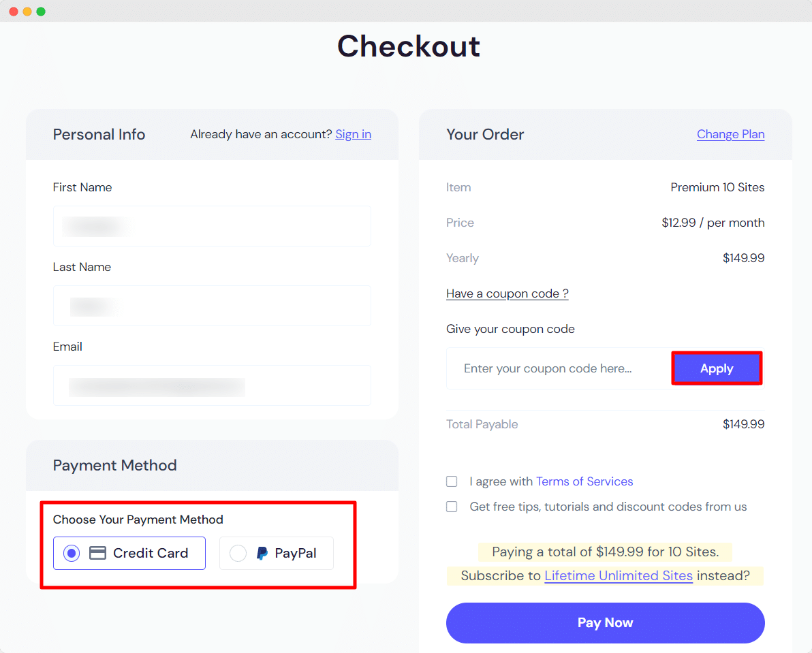Viewport: 812px width, 653px height.
Task: Click the Pay Now button
Action: click(x=606, y=622)
